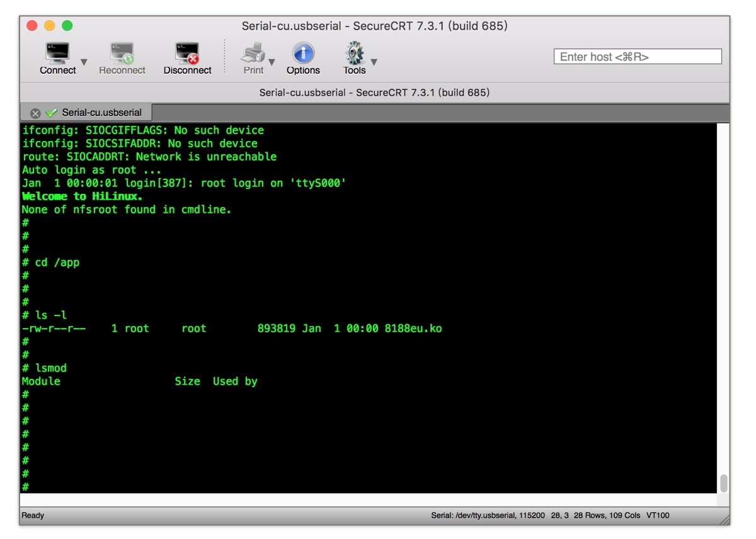Click 'Auto login as root ...' line
Screen dimensions: 756x539
(x=91, y=170)
